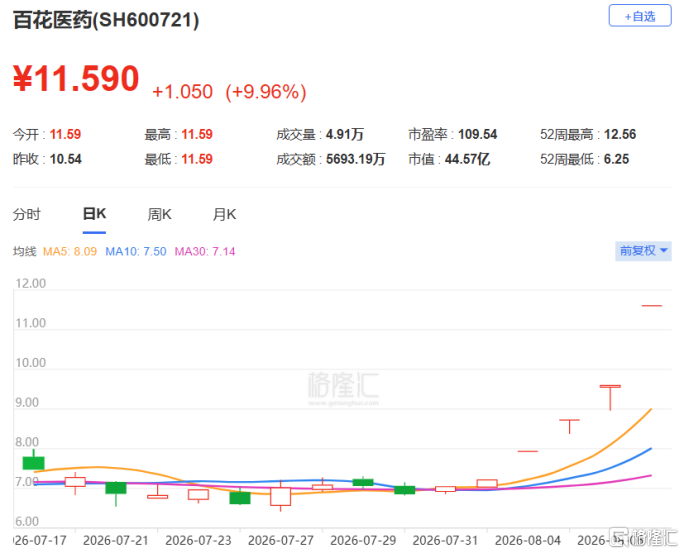Click 成交额 value 5693.19万

(x=356, y=159)
